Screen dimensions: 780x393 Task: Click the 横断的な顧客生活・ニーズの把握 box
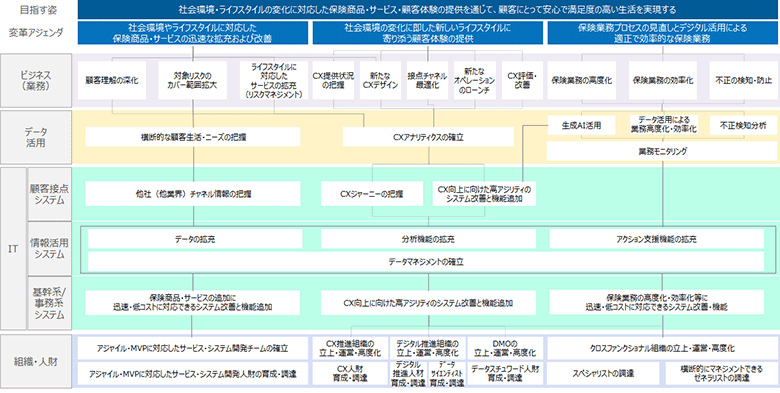coord(193,137)
